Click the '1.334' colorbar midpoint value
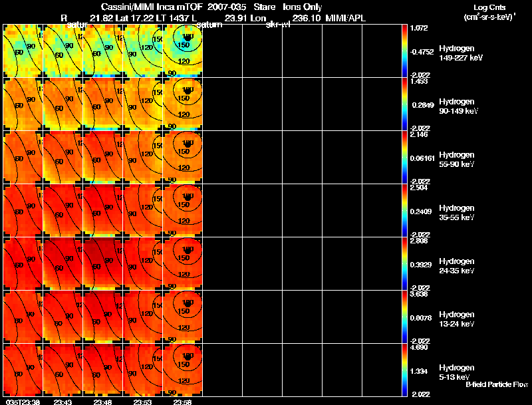Screen dimensions: 532x405 (419, 372)
